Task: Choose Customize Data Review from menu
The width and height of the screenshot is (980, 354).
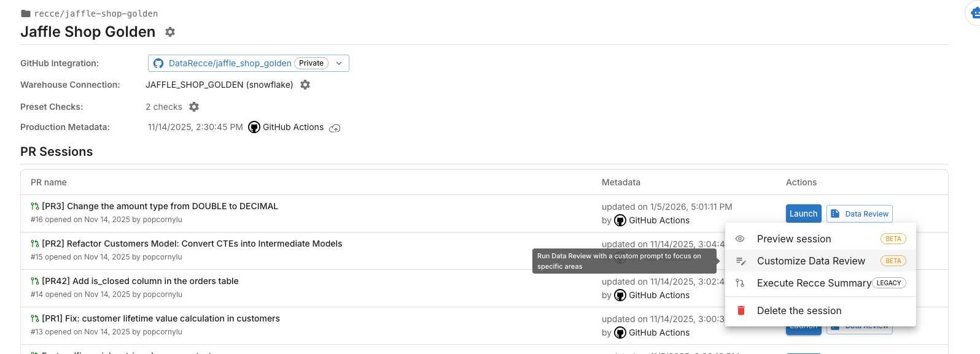Action: coord(820,261)
